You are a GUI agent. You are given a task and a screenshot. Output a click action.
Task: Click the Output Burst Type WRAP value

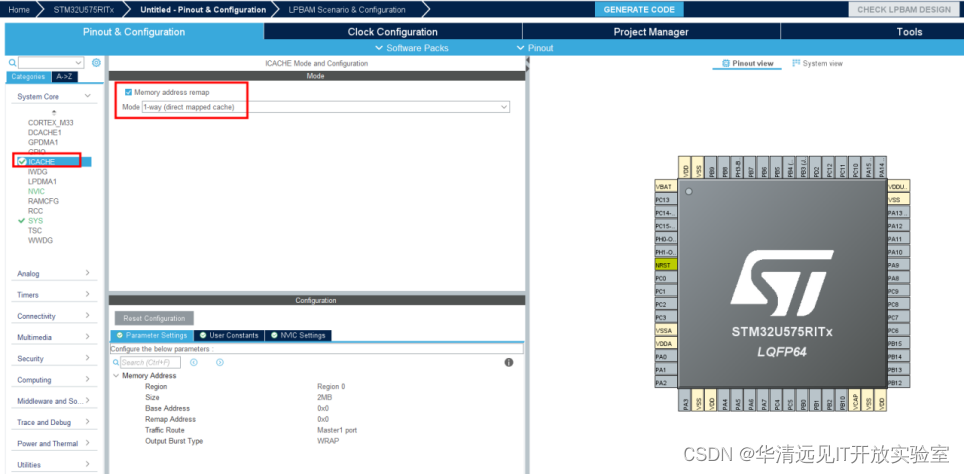pyautogui.click(x=328, y=441)
